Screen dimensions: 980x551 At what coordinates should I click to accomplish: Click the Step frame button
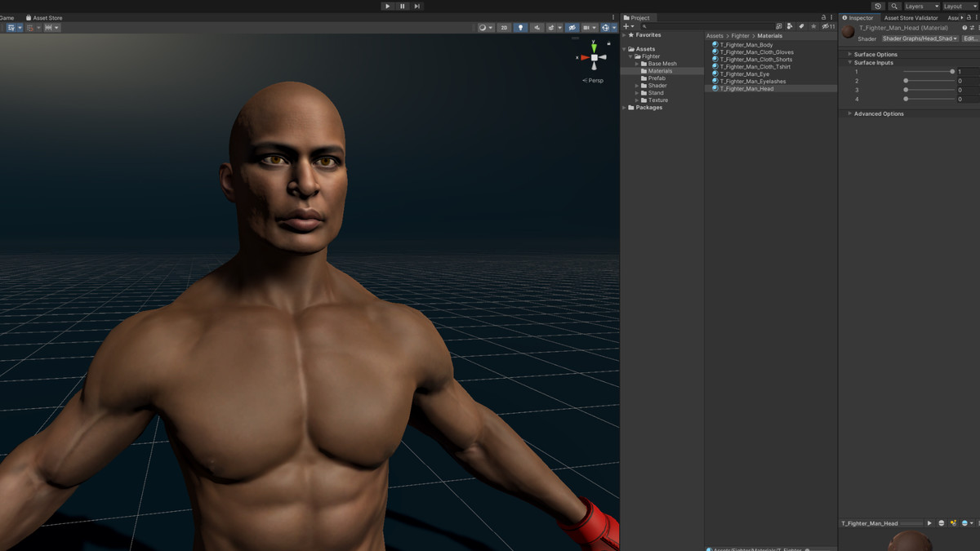416,6
